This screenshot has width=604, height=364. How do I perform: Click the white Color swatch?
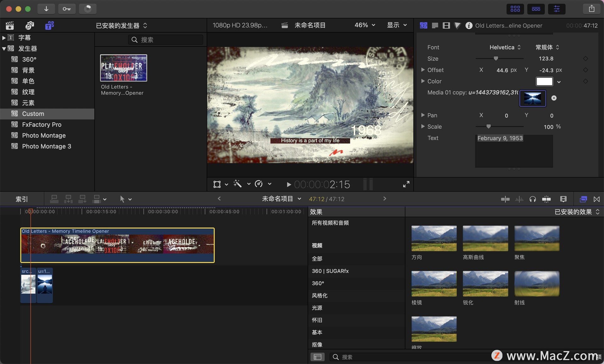544,81
